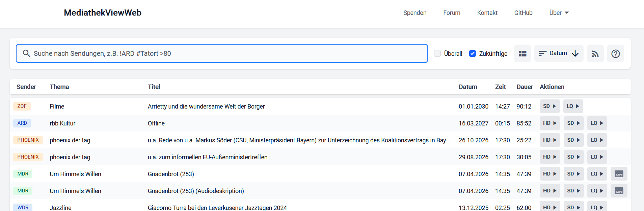
Task: Click the Thema 'Jazzline' cell
Action: pyautogui.click(x=60, y=208)
